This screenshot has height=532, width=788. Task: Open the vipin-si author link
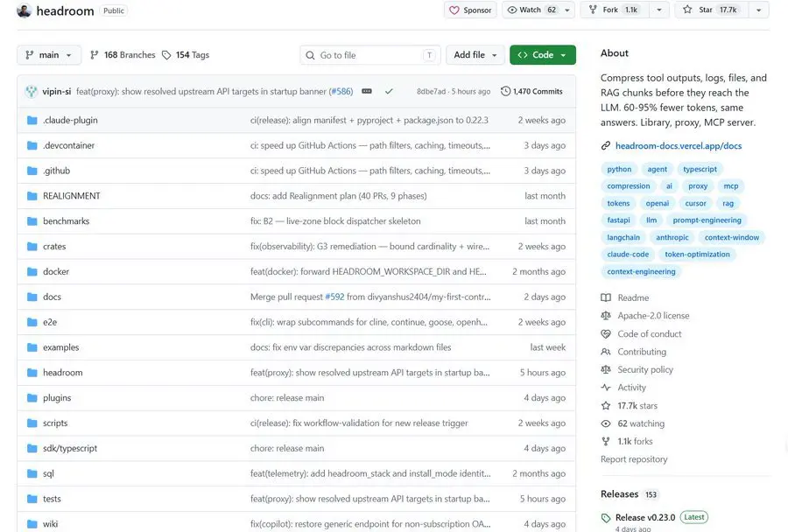click(x=56, y=91)
